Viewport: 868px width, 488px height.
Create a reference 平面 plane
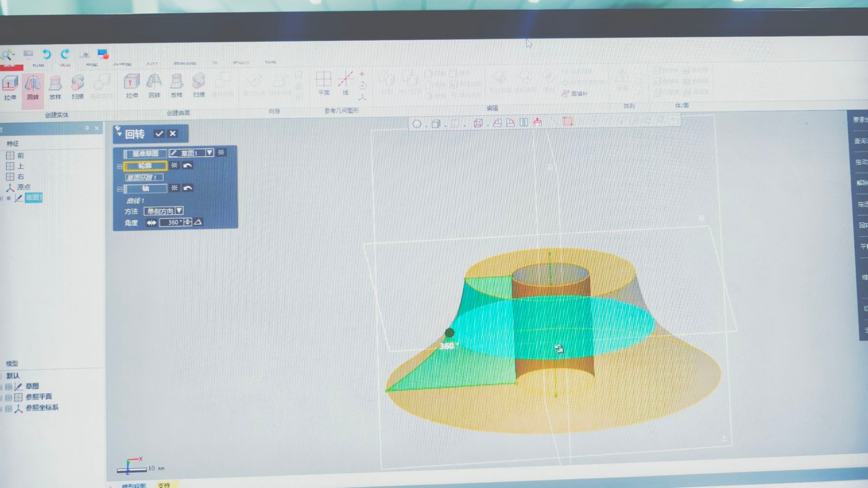tap(324, 83)
